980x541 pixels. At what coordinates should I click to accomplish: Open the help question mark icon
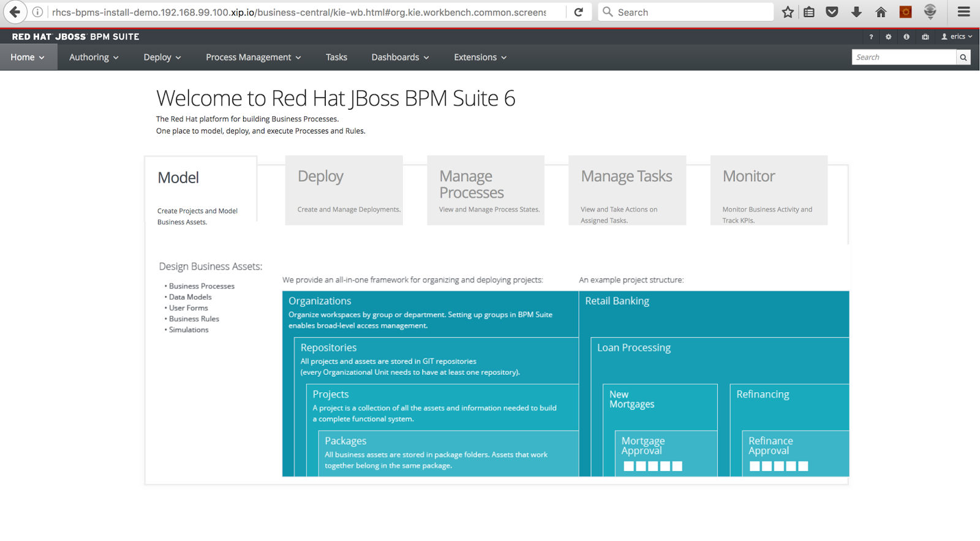pos(871,37)
